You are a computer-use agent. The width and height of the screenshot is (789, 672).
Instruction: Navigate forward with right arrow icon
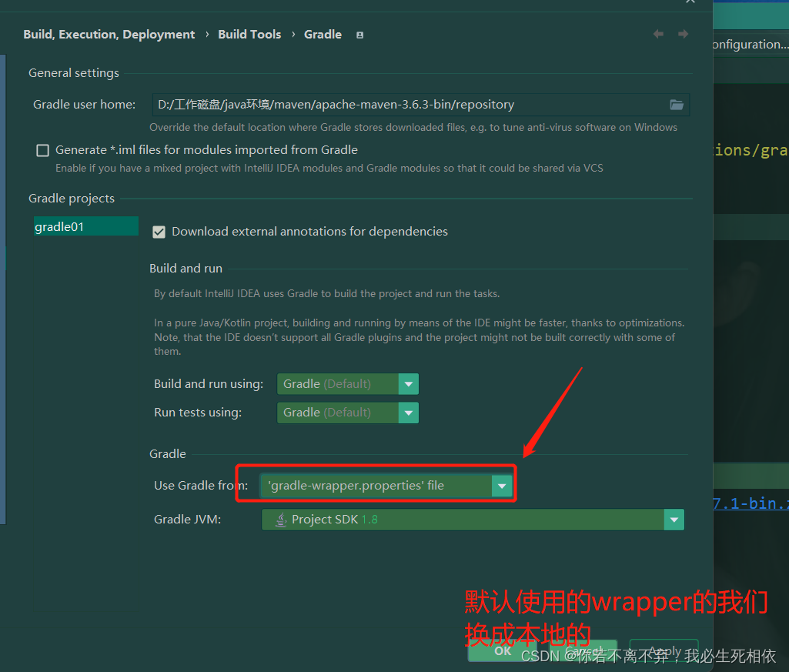(x=683, y=34)
